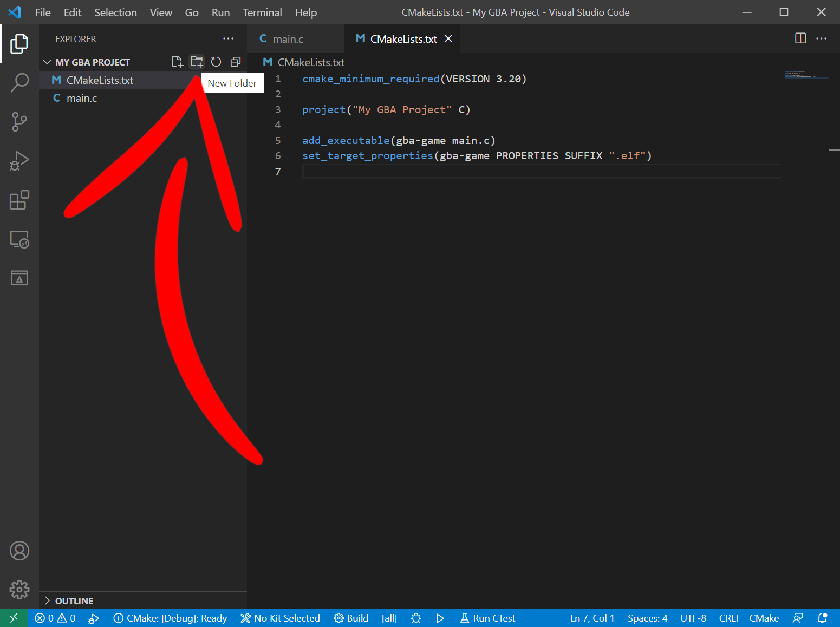Start a Build from the status bar
840x627 pixels.
tap(351, 618)
